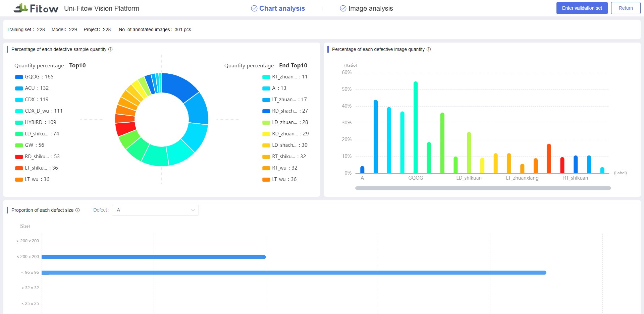The height and width of the screenshot is (314, 644).
Task: Toggle the RT_zhuan... : 11 legend swatch
Action: tap(266, 77)
